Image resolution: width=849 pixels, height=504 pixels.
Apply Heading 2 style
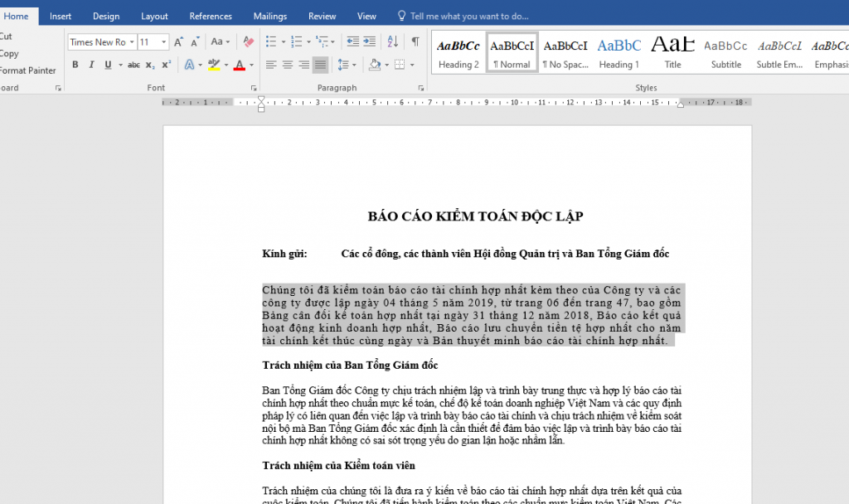[458, 54]
